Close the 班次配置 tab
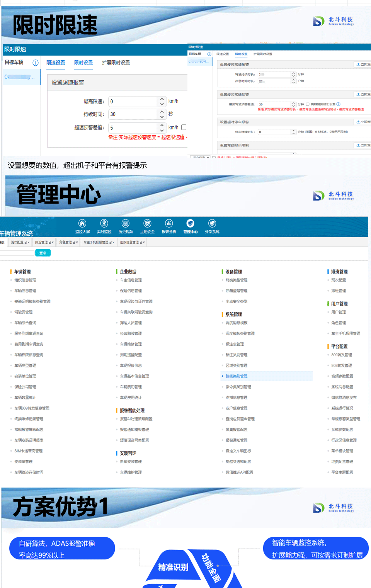This screenshot has width=371, height=588. pos(29,243)
